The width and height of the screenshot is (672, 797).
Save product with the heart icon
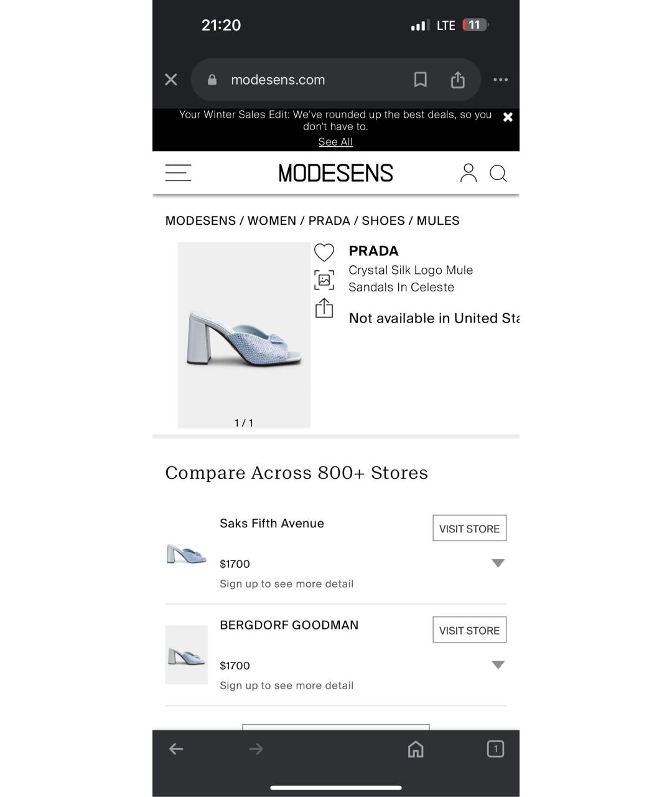(x=324, y=252)
